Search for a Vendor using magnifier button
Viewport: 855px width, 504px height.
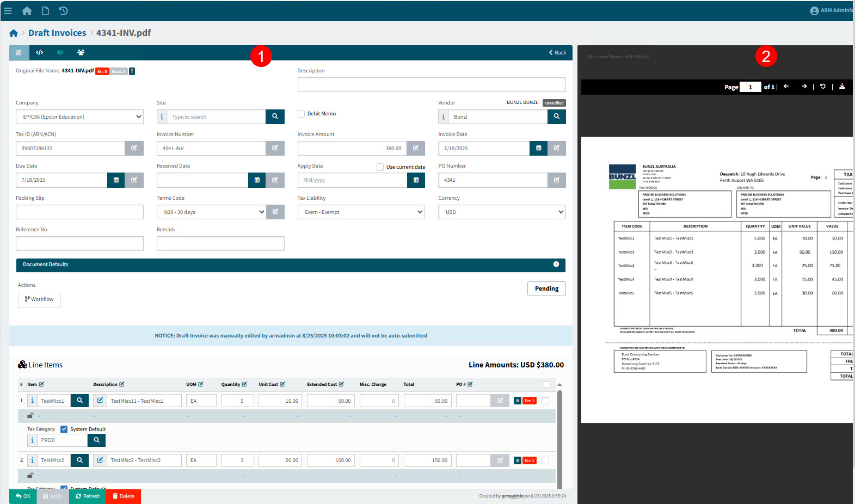click(x=556, y=116)
